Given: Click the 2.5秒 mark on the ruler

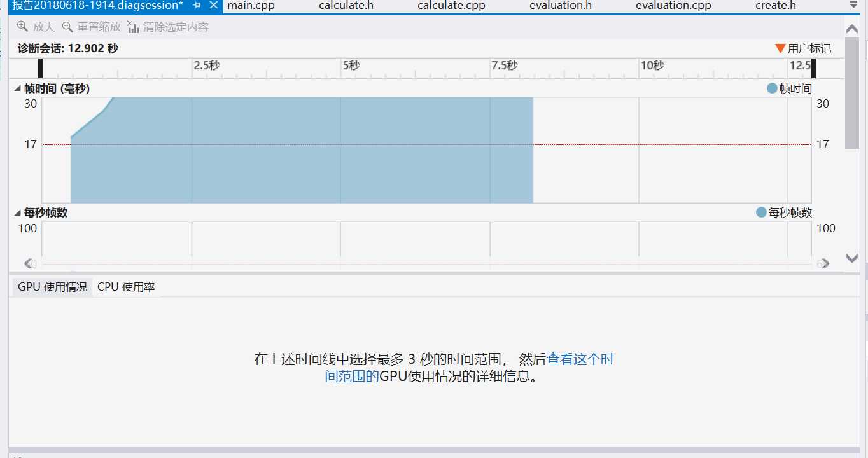Looking at the screenshot, I should point(207,66).
